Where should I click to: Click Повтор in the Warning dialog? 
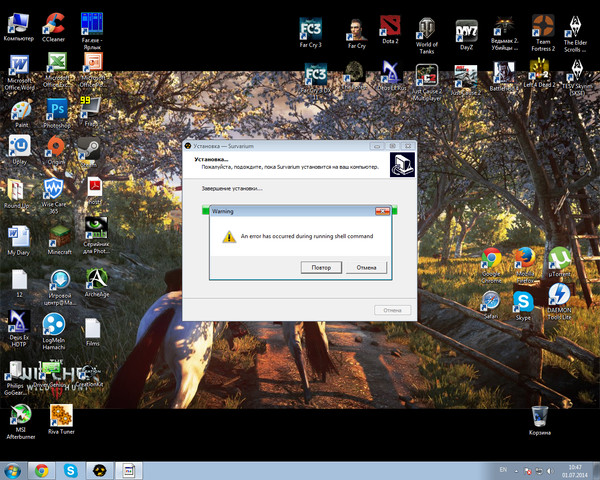point(321,267)
